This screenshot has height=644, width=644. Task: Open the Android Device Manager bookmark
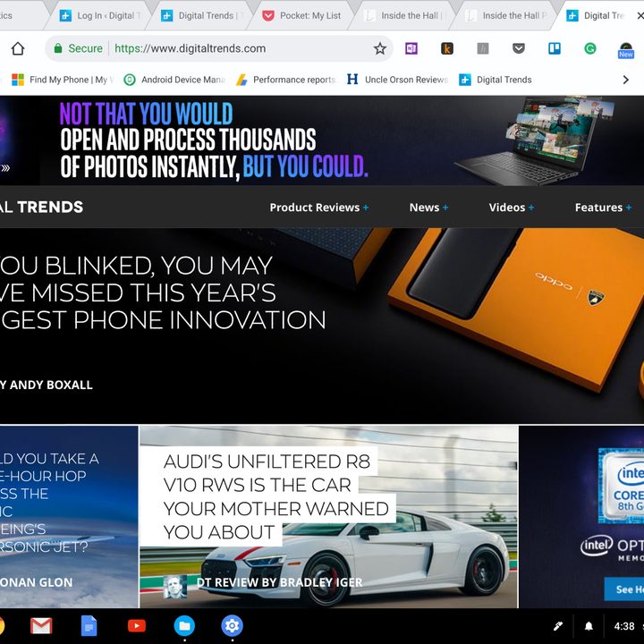click(174, 80)
